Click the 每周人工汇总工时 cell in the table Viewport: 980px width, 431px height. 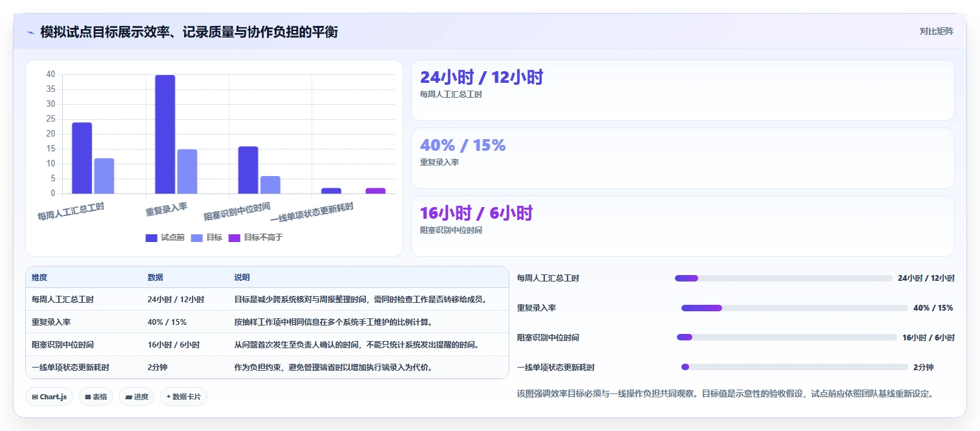63,300
